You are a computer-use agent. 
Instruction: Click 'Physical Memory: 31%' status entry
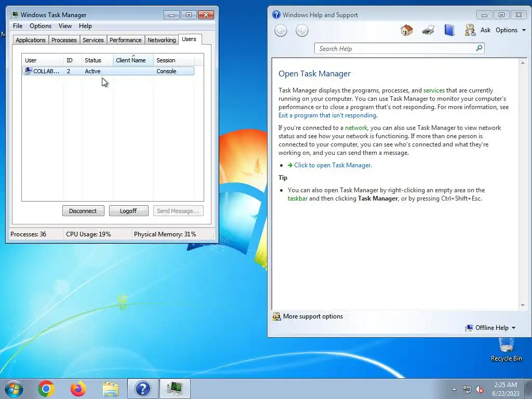pos(165,234)
